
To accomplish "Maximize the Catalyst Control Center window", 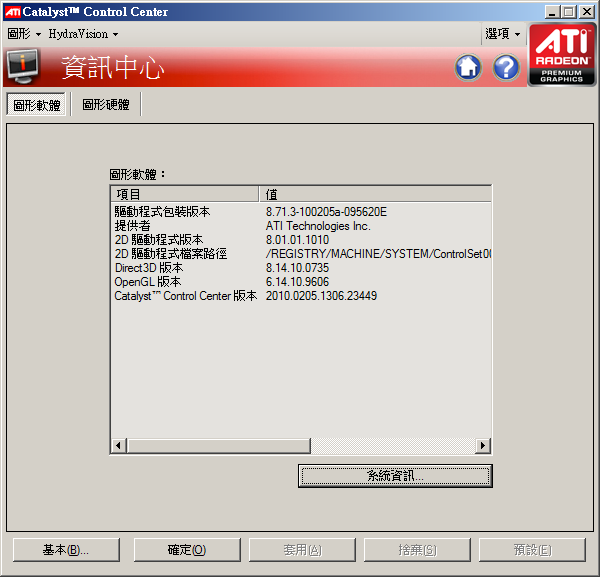I will pyautogui.click(x=569, y=12).
